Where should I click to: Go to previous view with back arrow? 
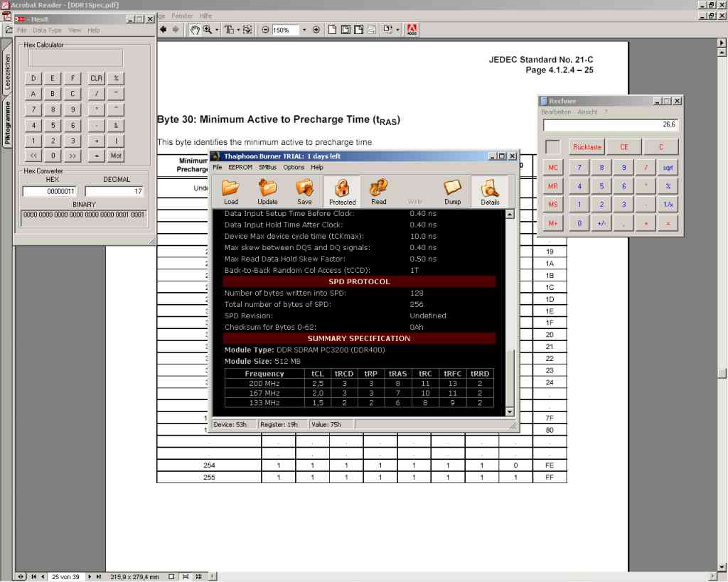click(164, 30)
